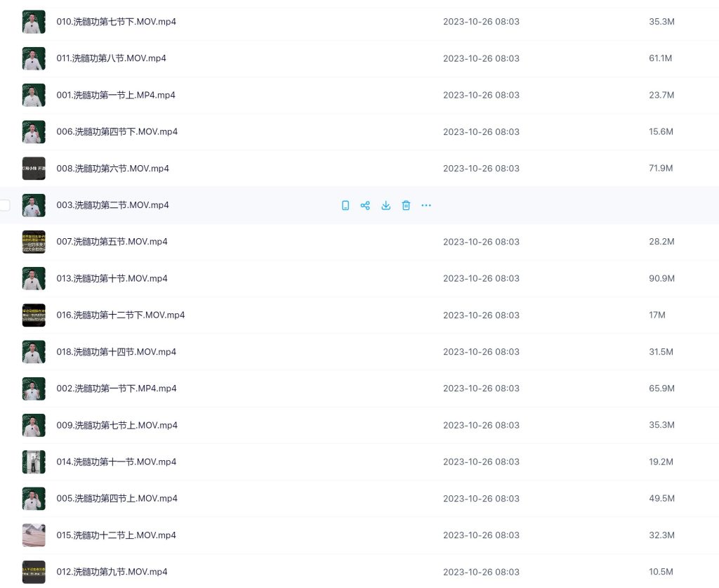Click the share icon for 003.洗髓功第二节
Screen dimensions: 719x588
point(365,205)
